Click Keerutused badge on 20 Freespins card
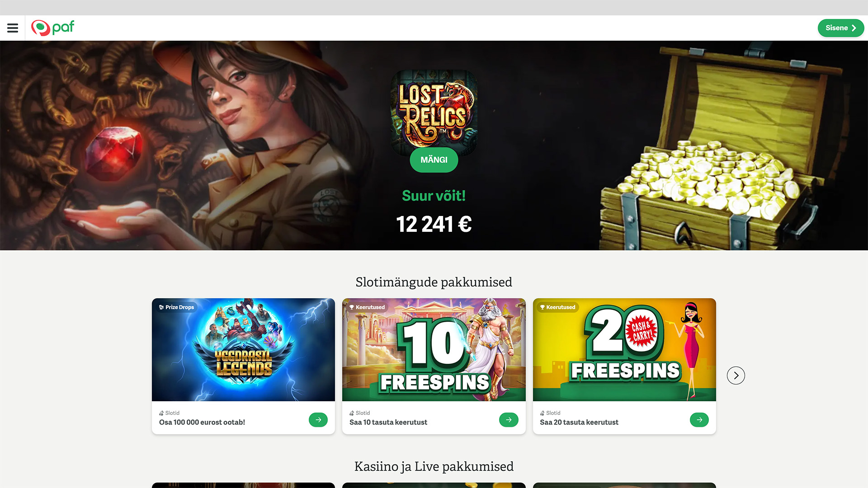Viewport: 868px width, 488px height. (558, 307)
